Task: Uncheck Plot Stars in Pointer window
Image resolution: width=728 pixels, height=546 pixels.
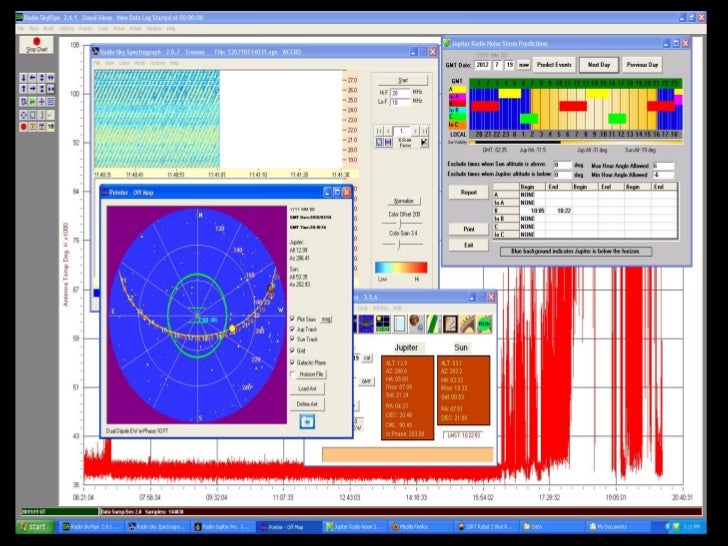Action: point(292,319)
